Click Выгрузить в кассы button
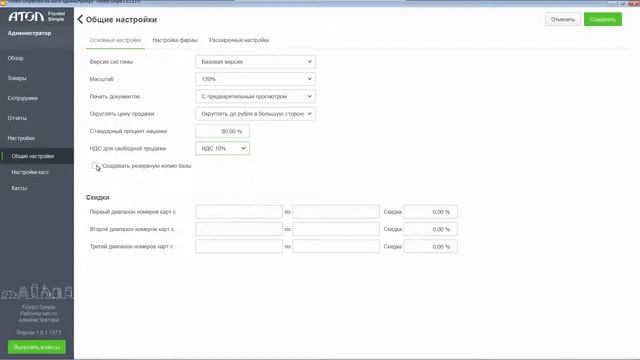Viewport: 640px width, 360px height. (37, 347)
